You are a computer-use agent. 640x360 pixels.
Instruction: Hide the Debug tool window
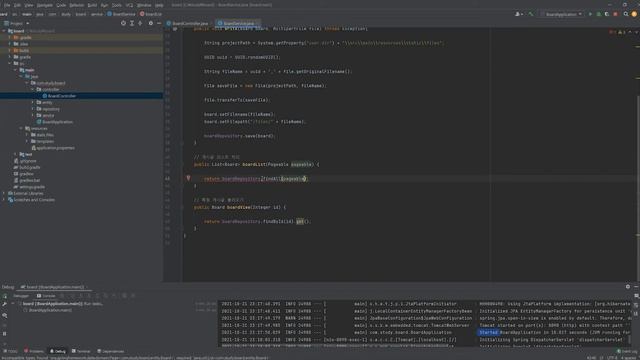tap(636, 287)
